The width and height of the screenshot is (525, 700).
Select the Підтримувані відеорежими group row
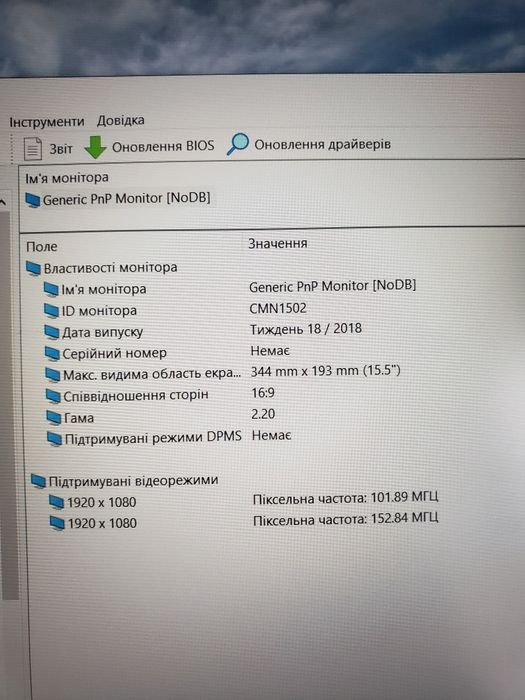pyautogui.click(x=125, y=481)
